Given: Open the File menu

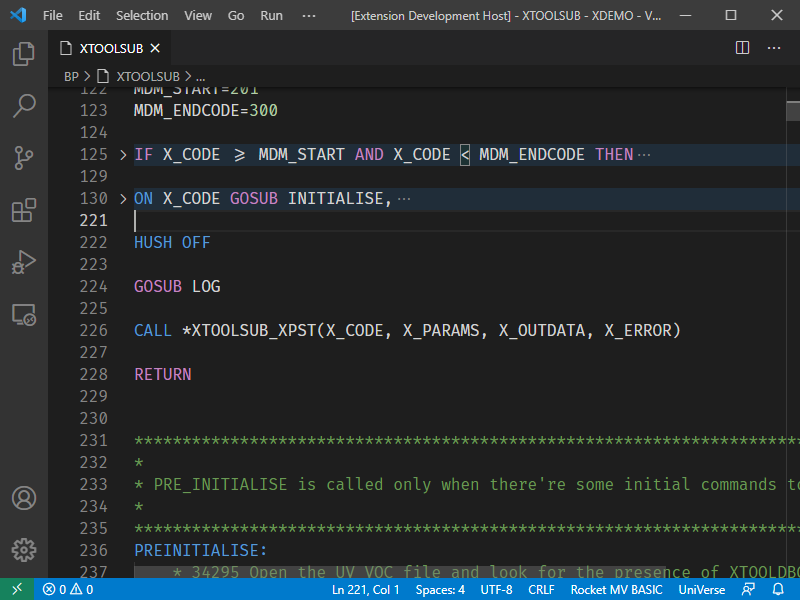Looking at the screenshot, I should click(53, 15).
